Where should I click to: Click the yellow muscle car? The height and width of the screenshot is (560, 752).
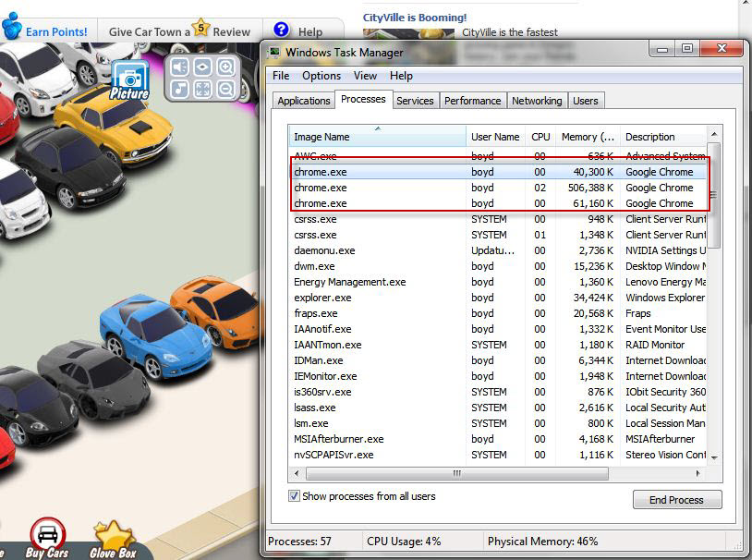[115, 127]
